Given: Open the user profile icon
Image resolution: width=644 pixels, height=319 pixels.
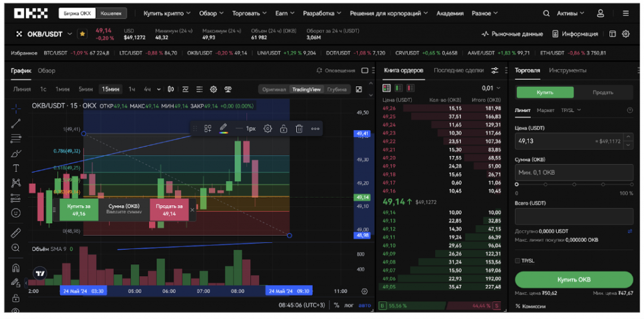Looking at the screenshot, I should (x=601, y=13).
